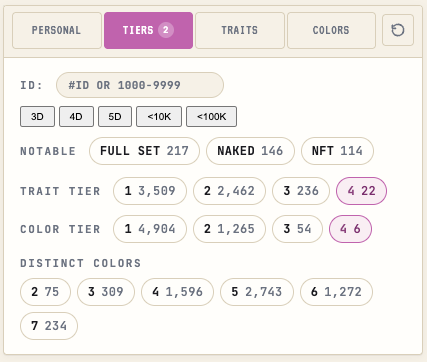
Task: Click the TRAIT TIER section label
Action: click(x=60, y=191)
